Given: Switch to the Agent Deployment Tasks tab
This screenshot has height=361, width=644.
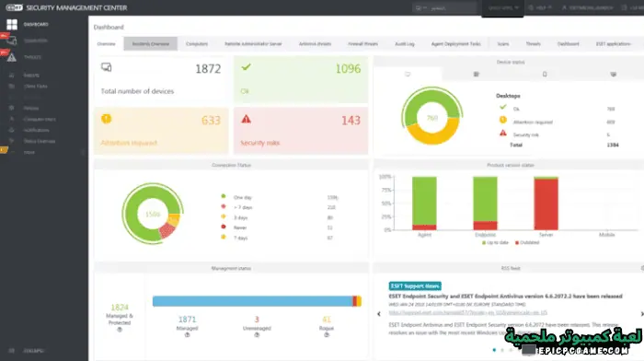Looking at the screenshot, I should (456, 43).
